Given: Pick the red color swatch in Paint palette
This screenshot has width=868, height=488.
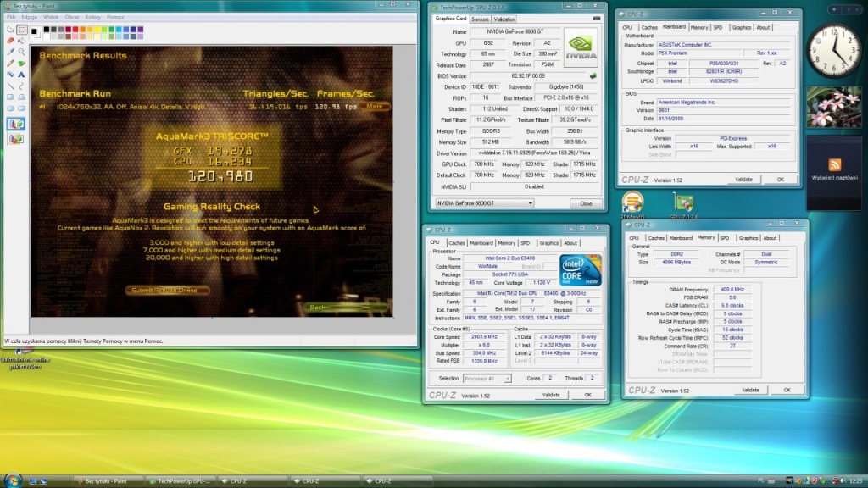Looking at the screenshot, I should click(x=75, y=30).
